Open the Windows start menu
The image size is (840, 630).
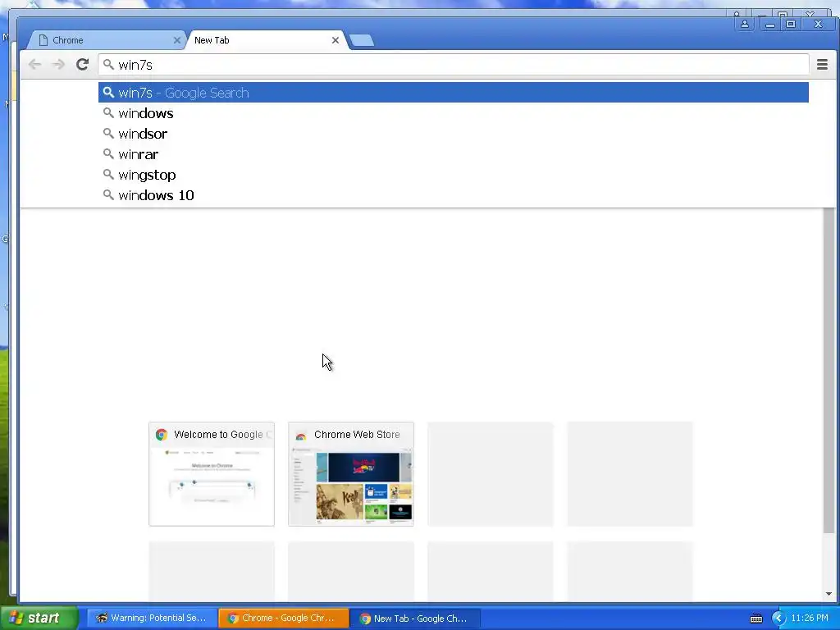tap(39, 619)
